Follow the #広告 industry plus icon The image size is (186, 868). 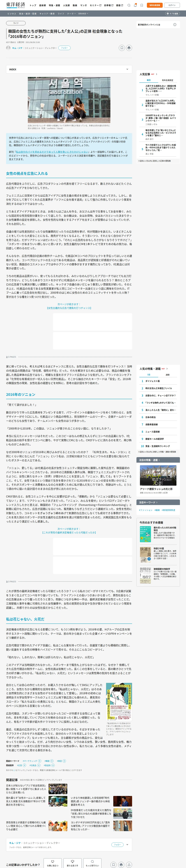(x=25, y=765)
